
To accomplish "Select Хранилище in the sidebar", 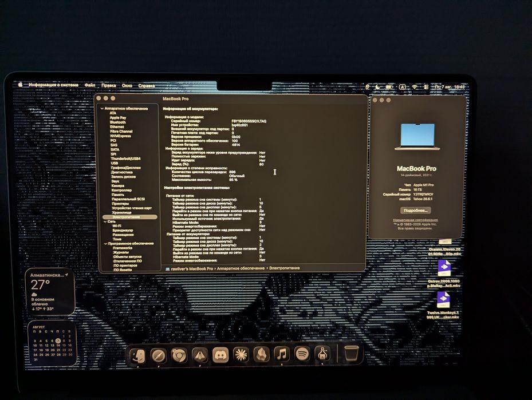I will tap(121, 212).
